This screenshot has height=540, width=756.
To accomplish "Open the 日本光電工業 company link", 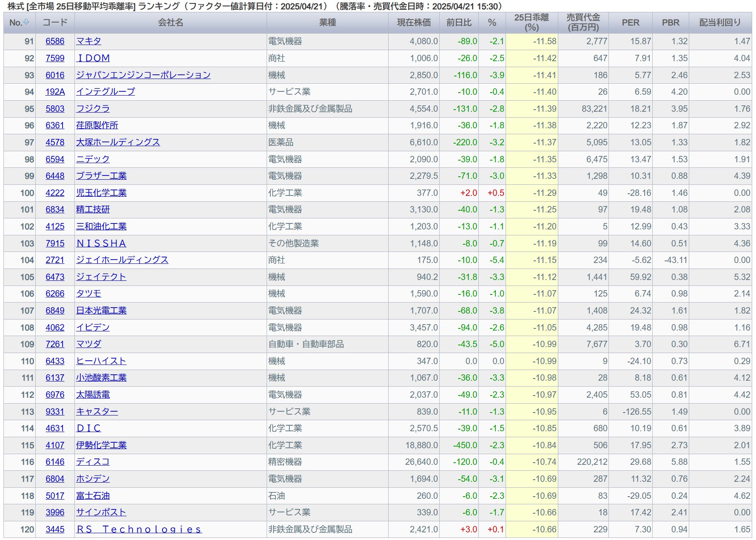I will 101,311.
